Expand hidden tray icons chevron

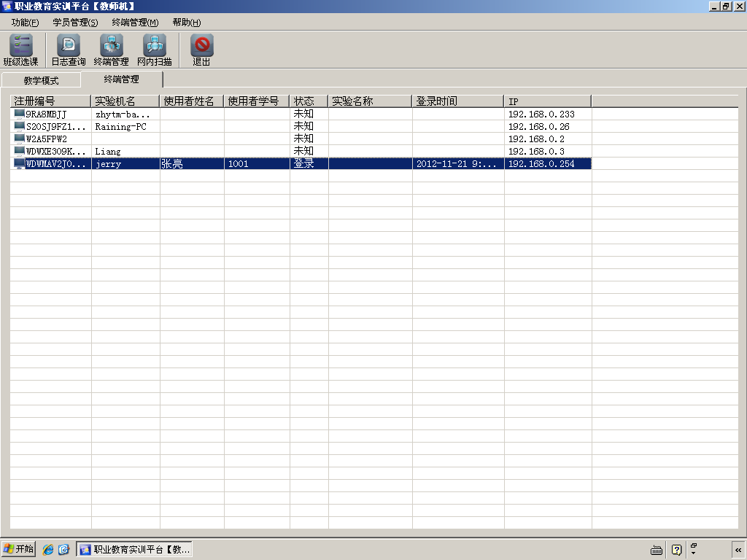[738, 550]
